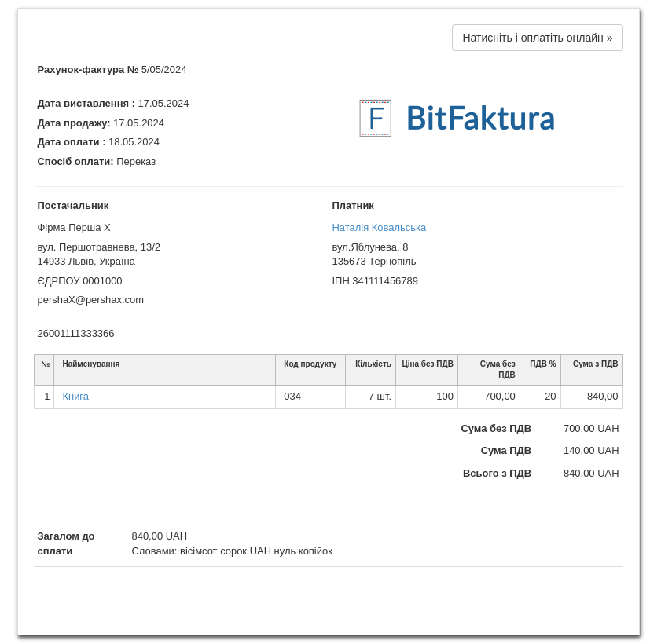Click the Код продукту column header
The height and width of the screenshot is (644, 661).
[x=310, y=364]
